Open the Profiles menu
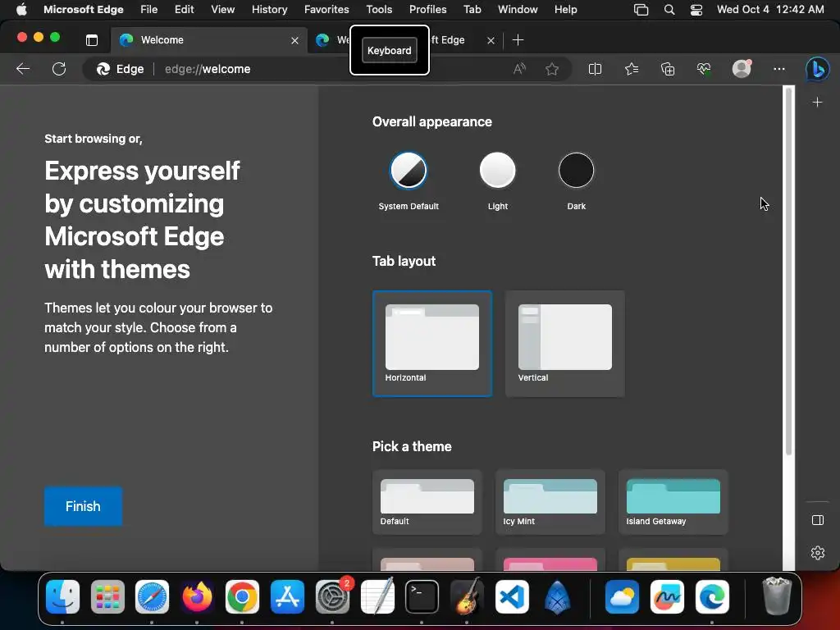 coord(428,10)
